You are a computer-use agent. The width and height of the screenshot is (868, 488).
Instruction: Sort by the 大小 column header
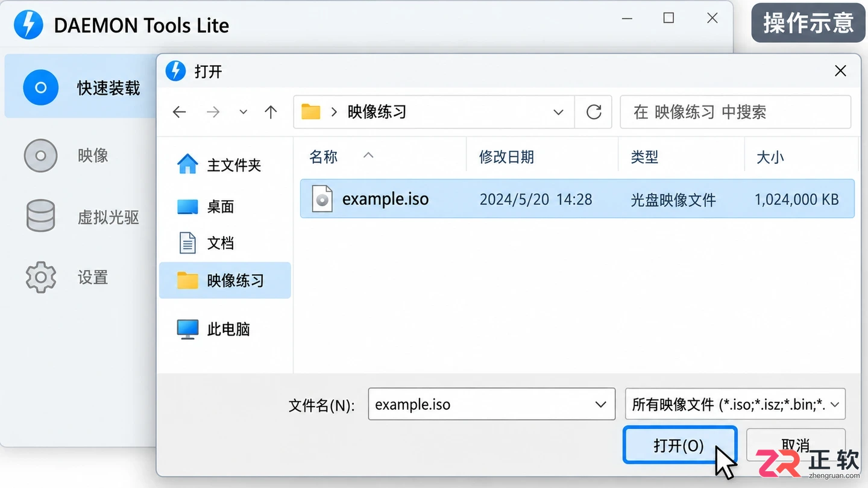(x=770, y=157)
